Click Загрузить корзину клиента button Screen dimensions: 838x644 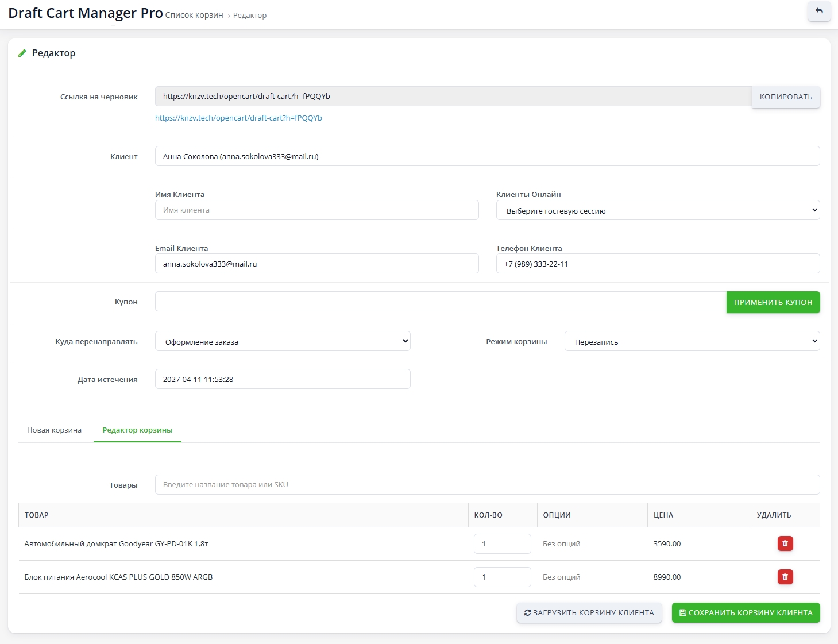coord(589,613)
